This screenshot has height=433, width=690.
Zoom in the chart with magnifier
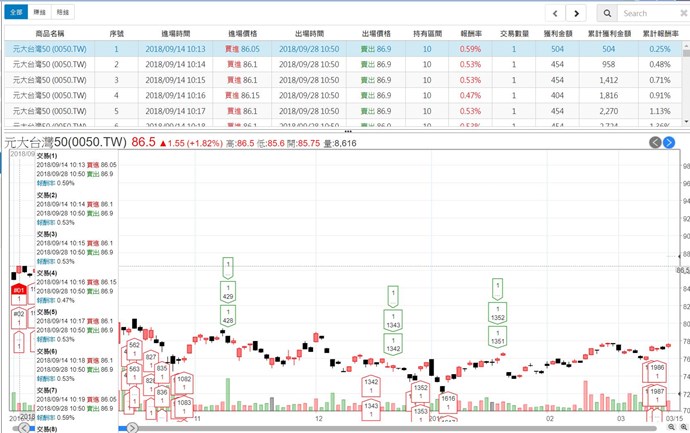pos(683,427)
